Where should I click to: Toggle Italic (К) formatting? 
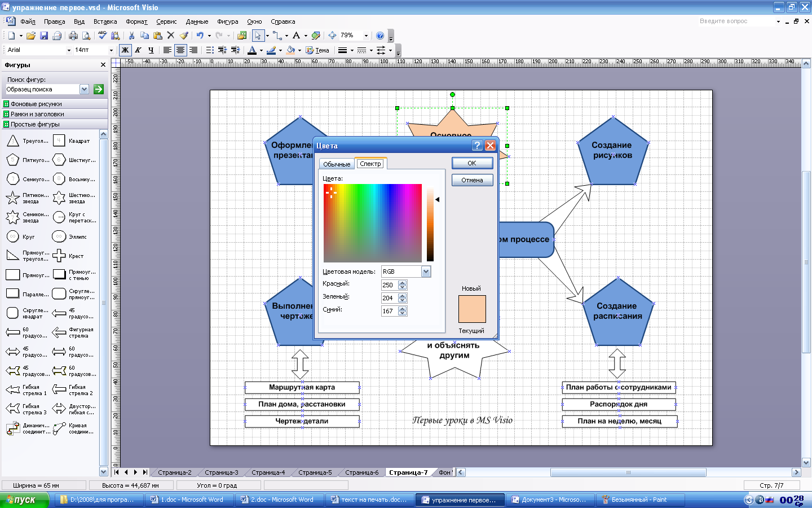(x=138, y=50)
